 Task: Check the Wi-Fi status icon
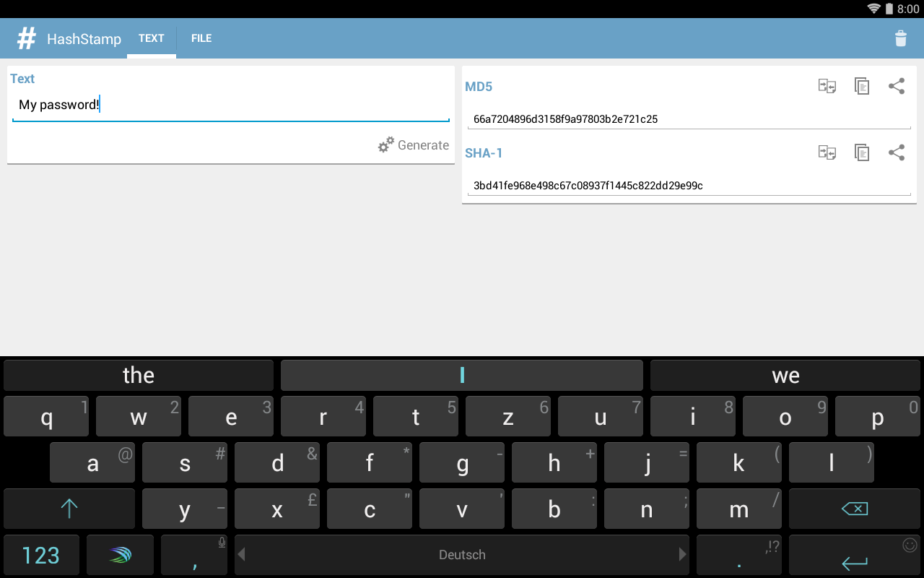[x=874, y=9]
